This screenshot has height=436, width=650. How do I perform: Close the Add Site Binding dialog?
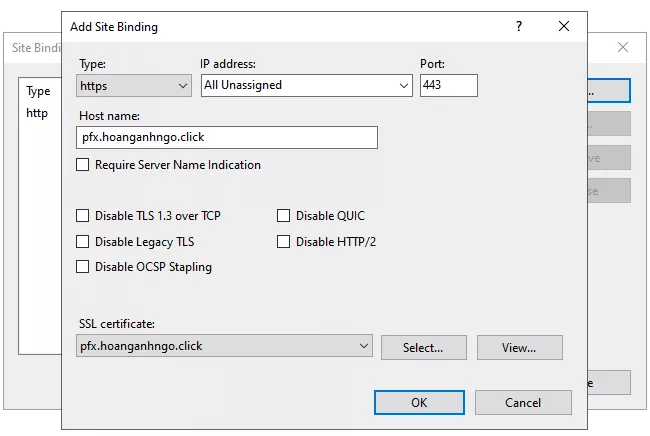point(564,26)
